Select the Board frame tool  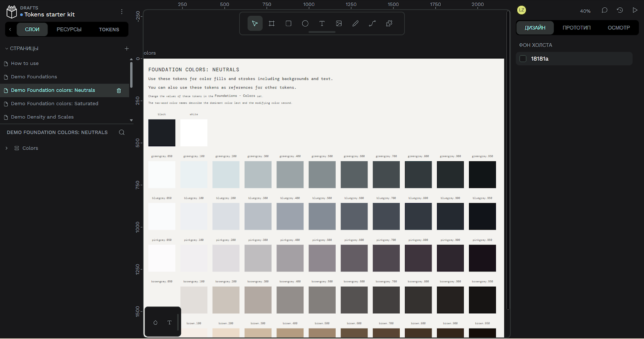pyautogui.click(x=272, y=24)
